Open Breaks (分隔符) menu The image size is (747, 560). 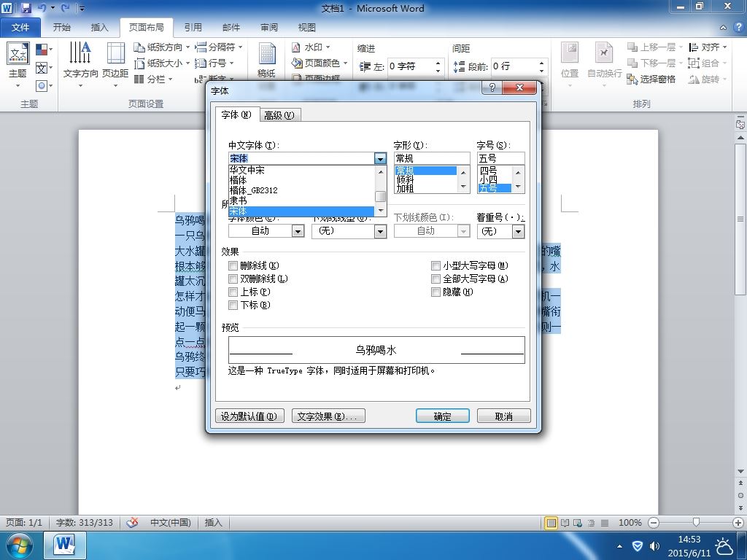pyautogui.click(x=219, y=47)
